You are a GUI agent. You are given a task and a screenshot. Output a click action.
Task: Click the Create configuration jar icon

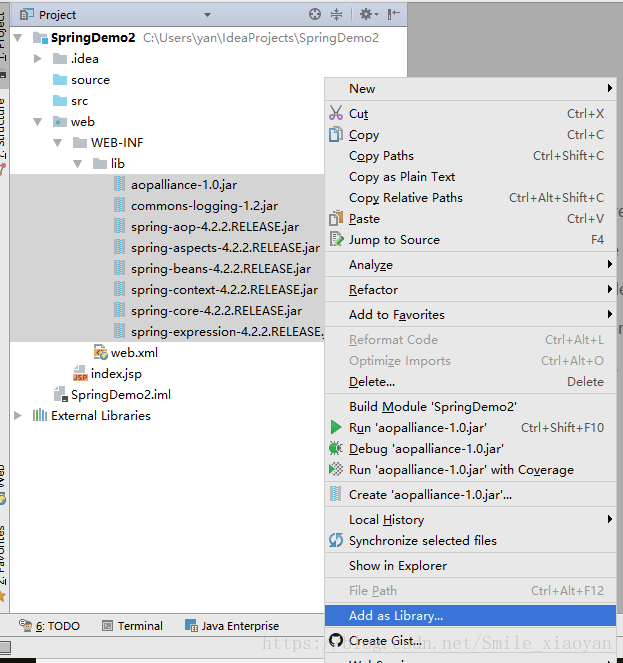pos(335,494)
